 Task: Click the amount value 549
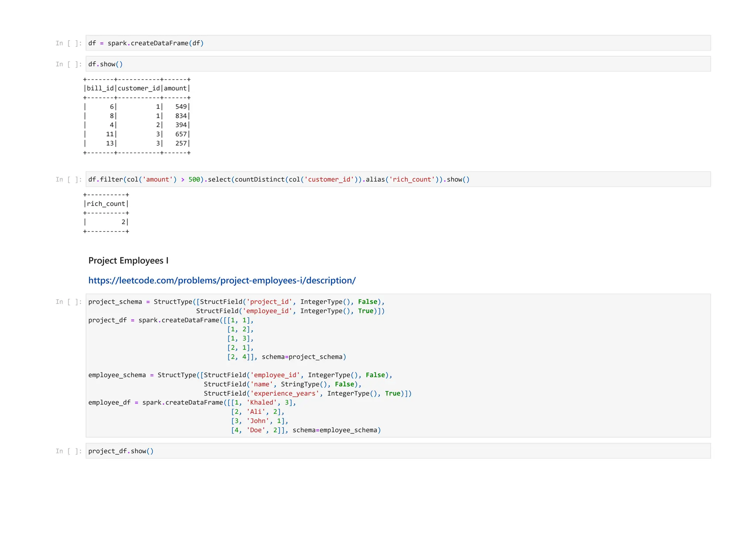click(181, 107)
